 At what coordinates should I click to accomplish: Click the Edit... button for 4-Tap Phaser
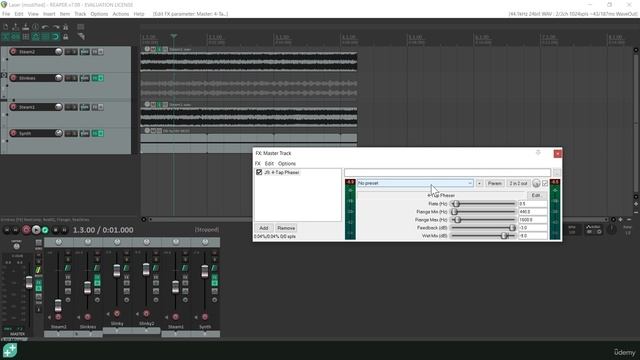(536, 195)
